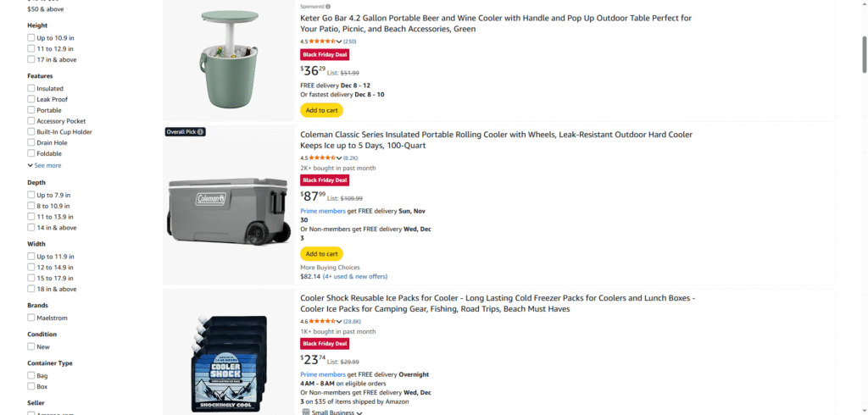Screen dimensions: 868x415
Task: Expand See more under Features
Action: (x=44, y=165)
